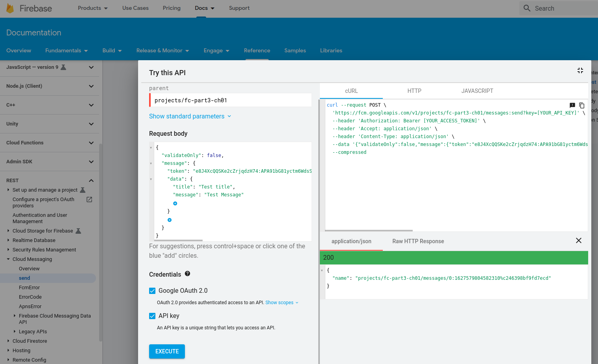598x364 pixels.
Task: Open the Reference documentation tab
Action: tap(257, 50)
